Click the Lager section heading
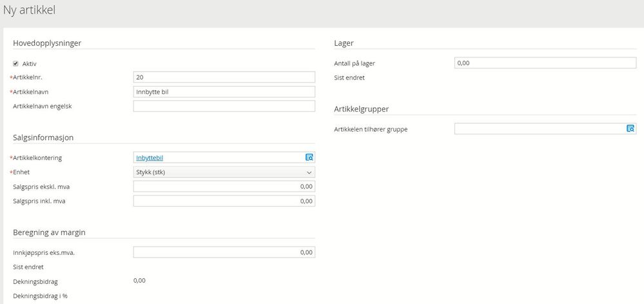This screenshot has width=644, height=304. 344,43
